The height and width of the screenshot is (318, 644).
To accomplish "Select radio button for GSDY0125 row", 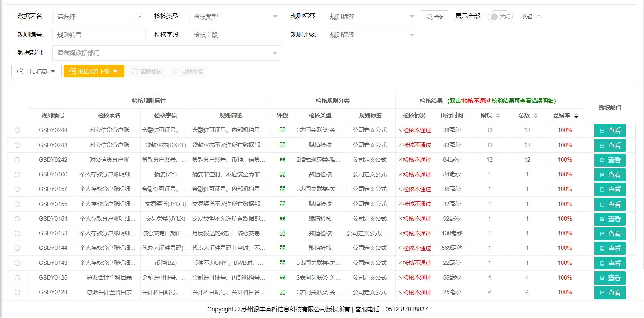I will pyautogui.click(x=17, y=278).
